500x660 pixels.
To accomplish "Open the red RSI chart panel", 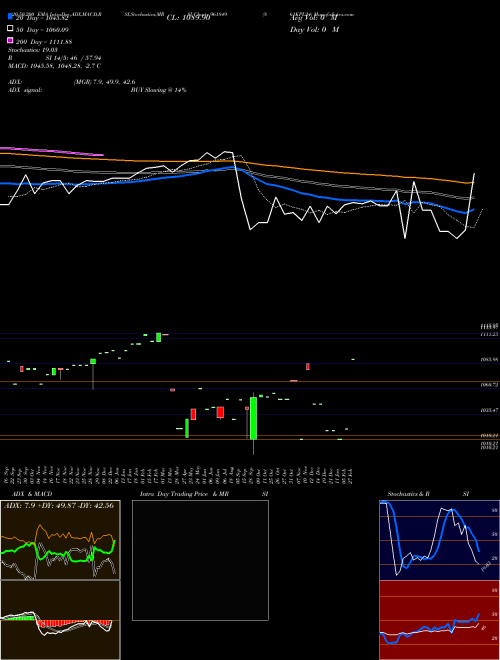I will [x=439, y=620].
